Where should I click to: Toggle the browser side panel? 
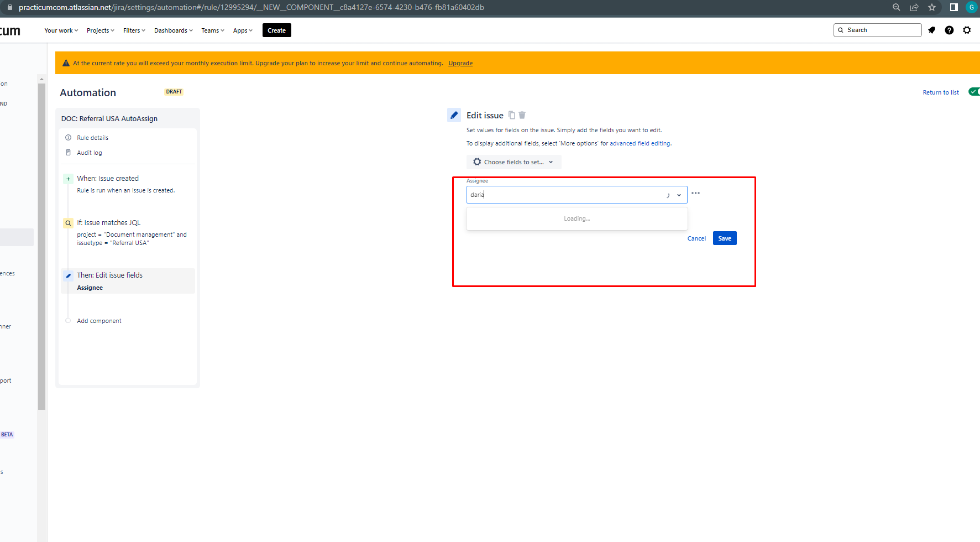(x=953, y=8)
